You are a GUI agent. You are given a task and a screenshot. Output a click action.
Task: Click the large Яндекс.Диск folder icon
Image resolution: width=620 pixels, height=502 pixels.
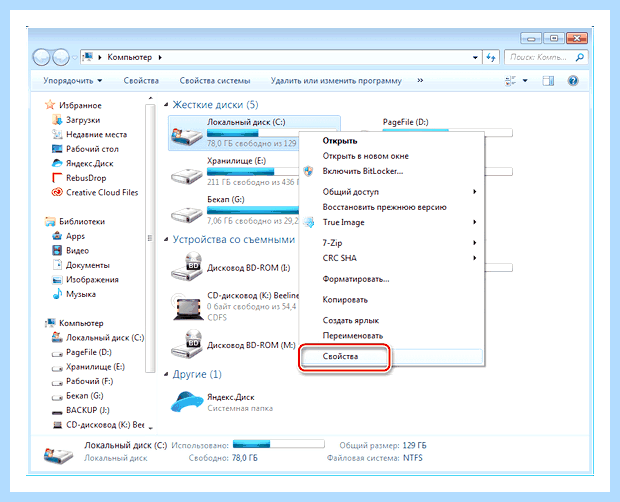pyautogui.click(x=187, y=402)
